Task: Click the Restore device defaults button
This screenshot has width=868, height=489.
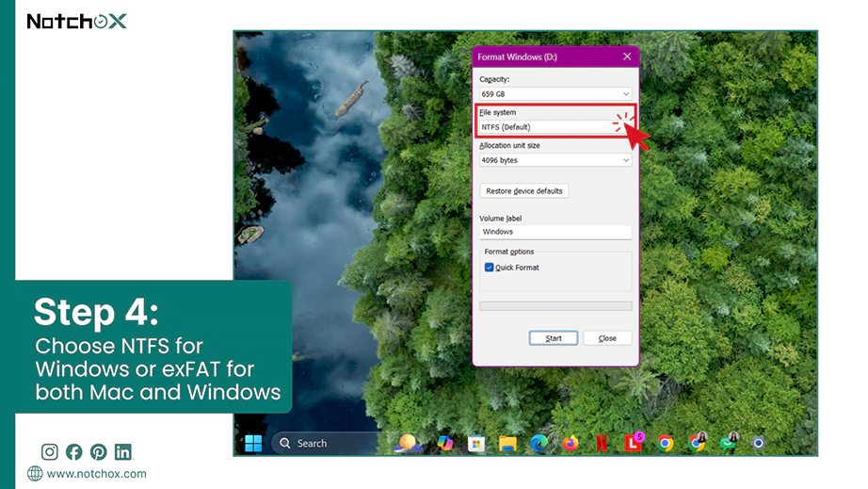Action: (x=524, y=191)
